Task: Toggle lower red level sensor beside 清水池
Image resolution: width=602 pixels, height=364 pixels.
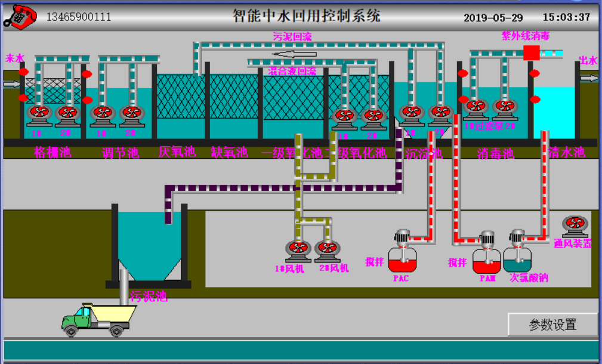Action: (535, 99)
